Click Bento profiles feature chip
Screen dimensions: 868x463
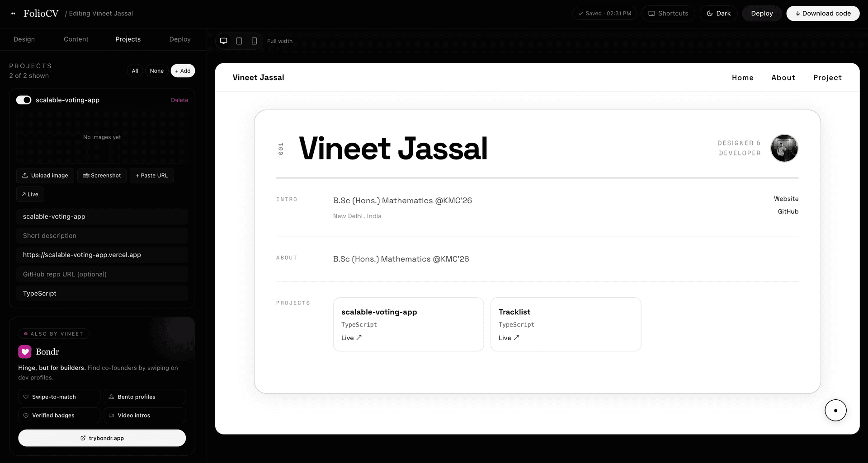coord(145,397)
